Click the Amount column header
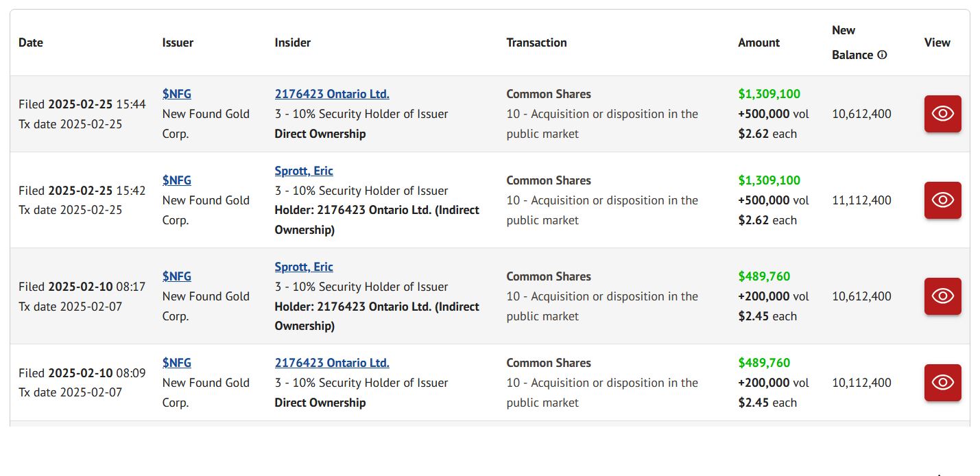 758,43
